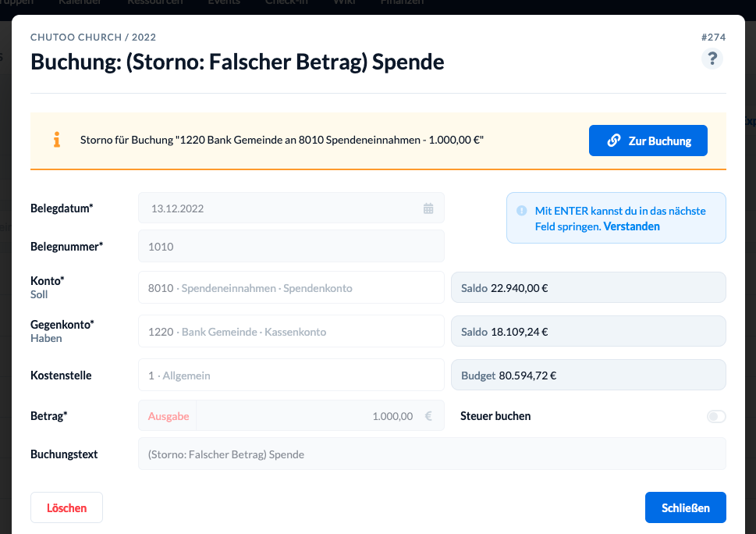The image size is (756, 534).
Task: Click the Löschen button
Action: tap(66, 507)
